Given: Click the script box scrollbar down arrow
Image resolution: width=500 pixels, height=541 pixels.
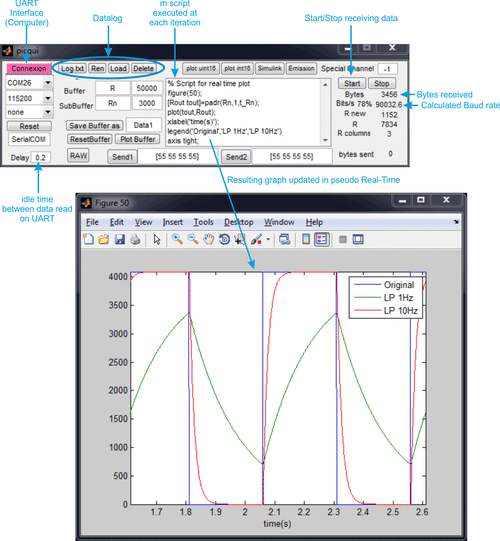Looking at the screenshot, I should pyautogui.click(x=325, y=140).
